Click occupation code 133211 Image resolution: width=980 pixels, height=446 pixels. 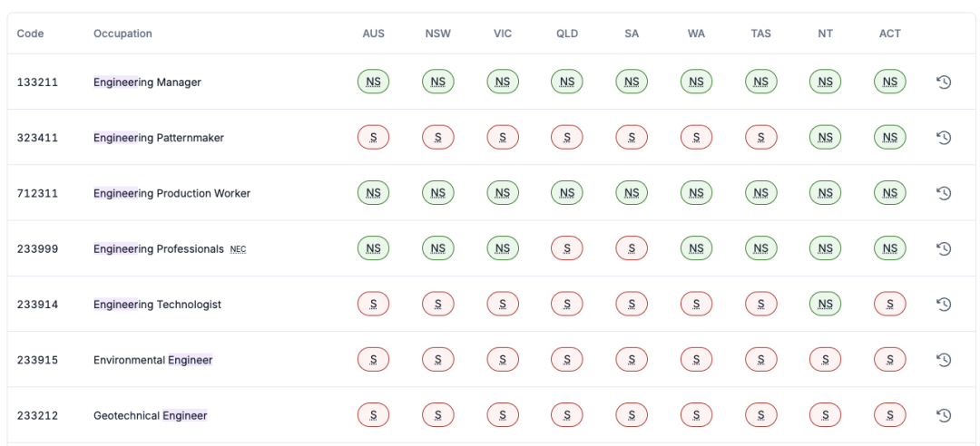click(x=37, y=82)
